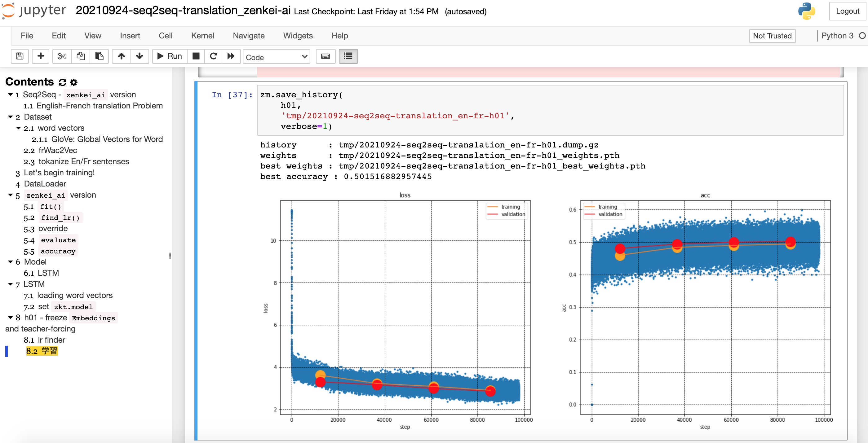Open the Navigate menu
The image size is (868, 443).
[x=249, y=36]
